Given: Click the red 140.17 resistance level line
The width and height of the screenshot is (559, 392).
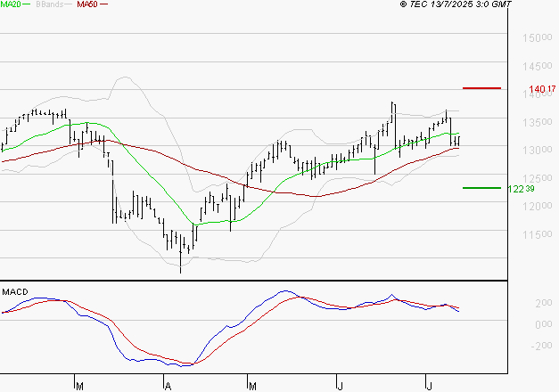Looking at the screenshot, I should [x=481, y=88].
